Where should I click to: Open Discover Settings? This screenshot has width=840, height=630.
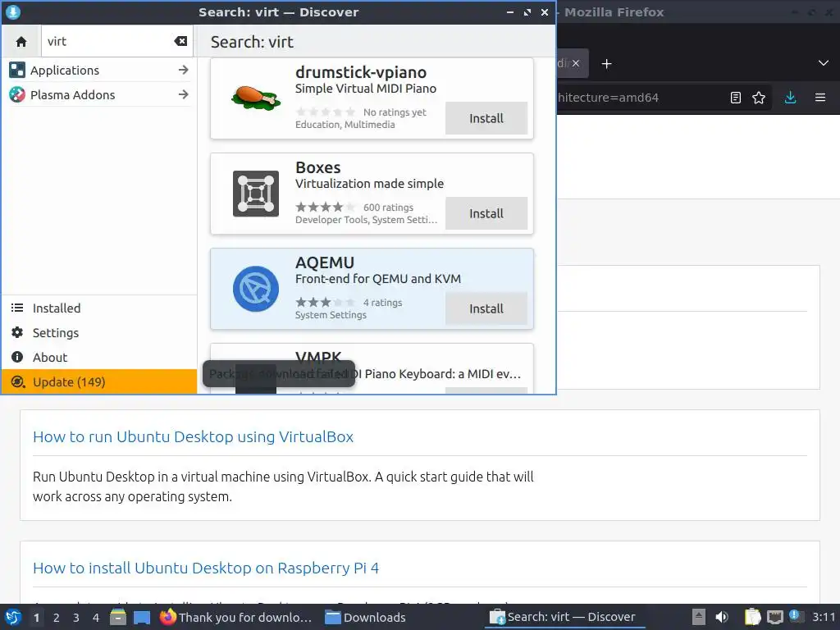click(x=99, y=333)
